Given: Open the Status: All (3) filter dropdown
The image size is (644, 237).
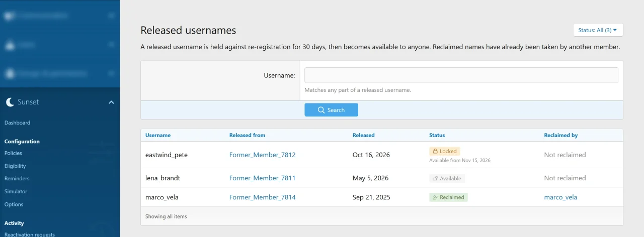Looking at the screenshot, I should tap(598, 30).
